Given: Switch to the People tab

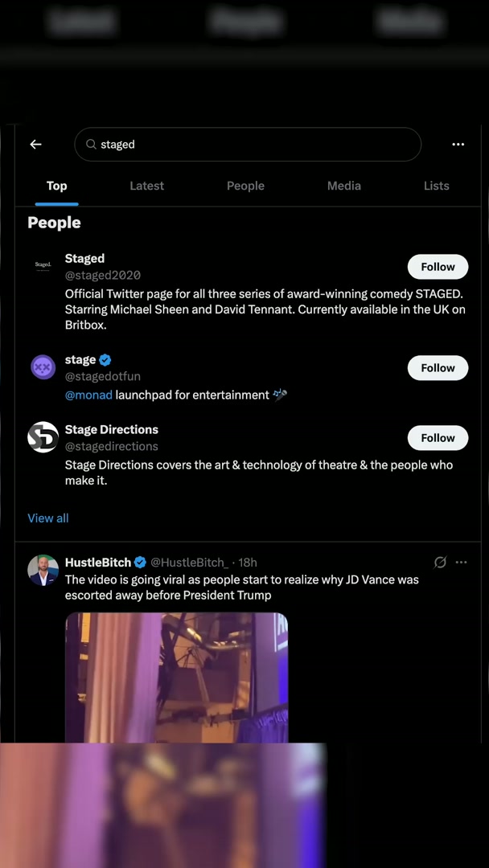Looking at the screenshot, I should [245, 186].
